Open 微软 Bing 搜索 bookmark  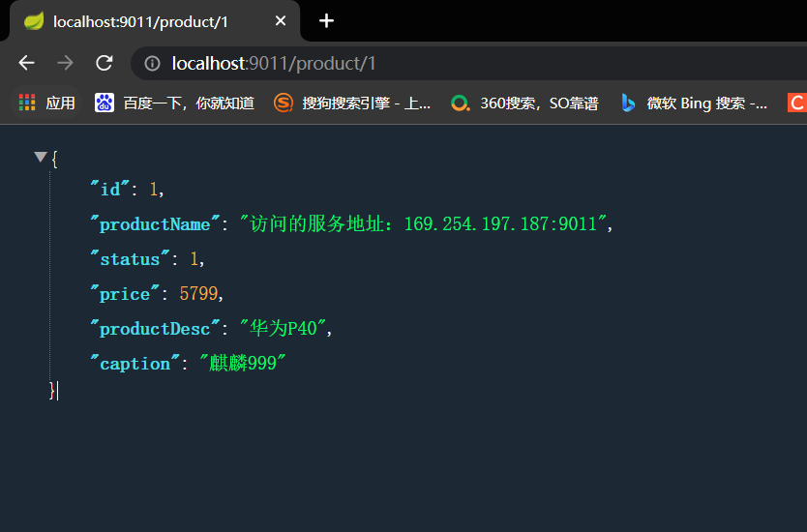(x=694, y=103)
